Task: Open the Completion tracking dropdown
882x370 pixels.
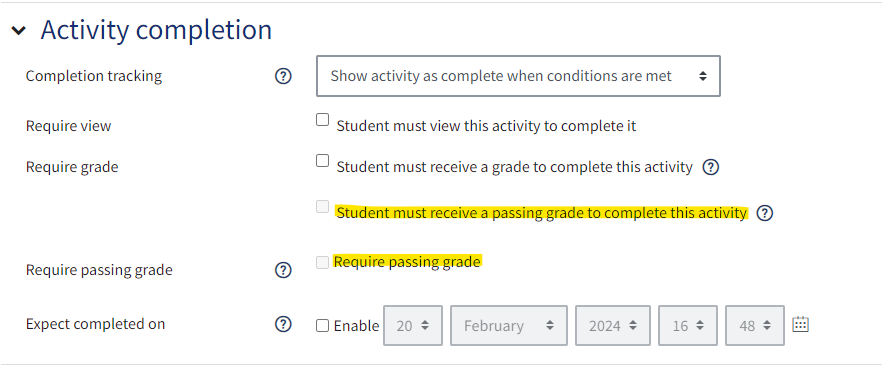Action: pos(518,76)
